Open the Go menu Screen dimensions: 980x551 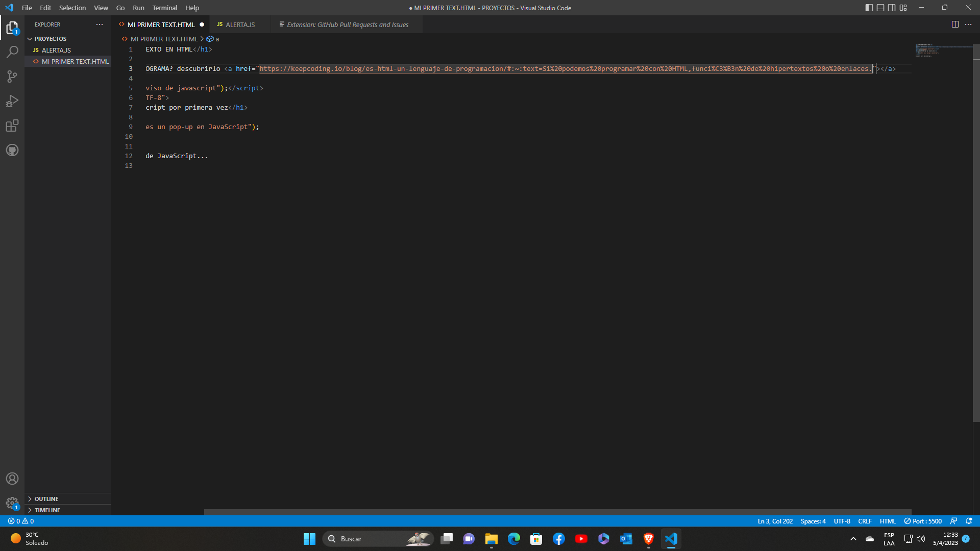click(120, 8)
